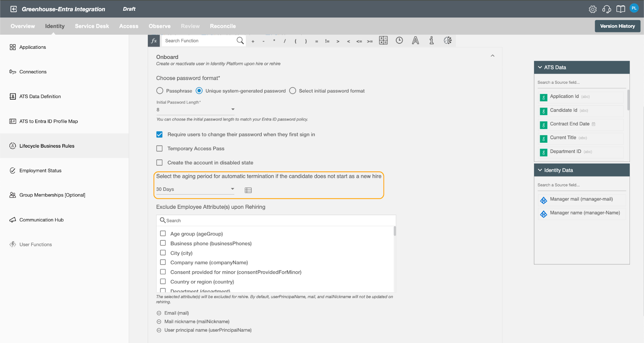Open the settings gear icon in header
This screenshot has width=644, height=343.
click(x=593, y=9)
